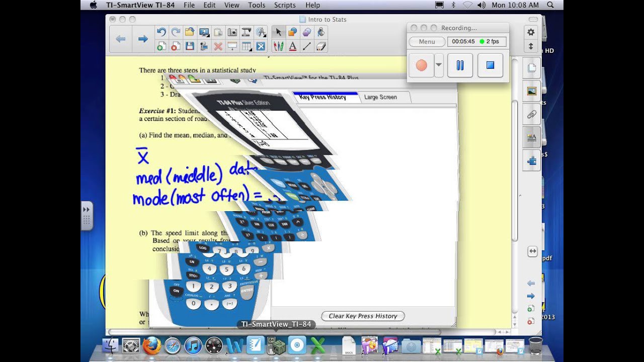The height and width of the screenshot is (362, 644).
Task: Click the Redo icon in Notebook toolbar
Action: point(176,32)
